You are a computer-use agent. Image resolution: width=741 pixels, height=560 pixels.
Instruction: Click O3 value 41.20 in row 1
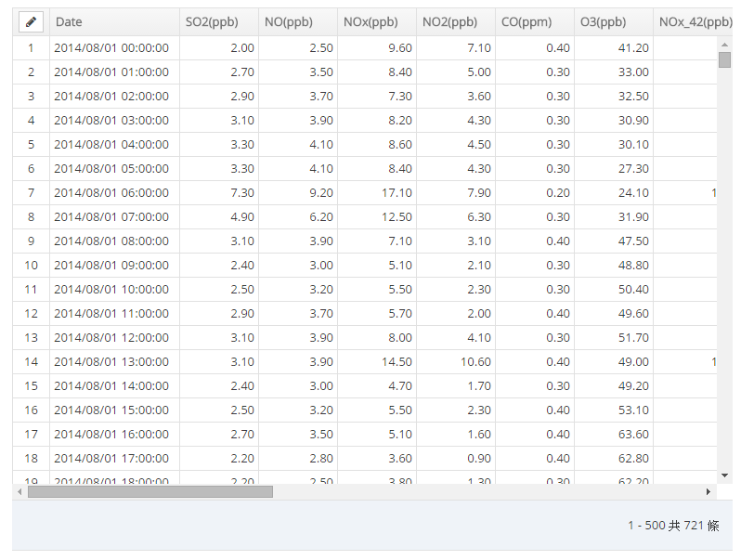click(x=614, y=47)
